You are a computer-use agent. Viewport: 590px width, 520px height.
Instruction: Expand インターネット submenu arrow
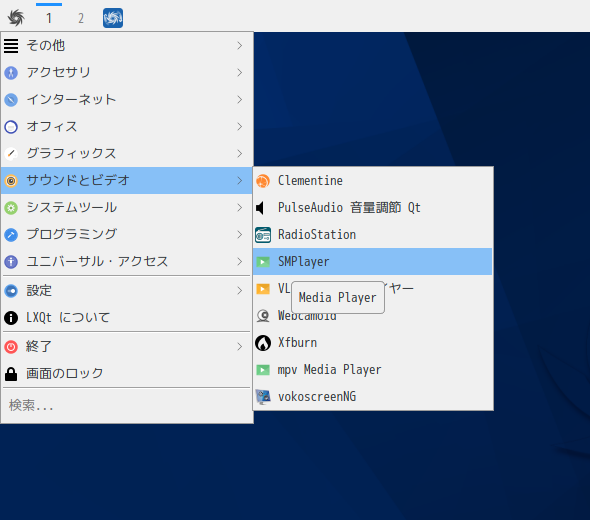coord(240,100)
